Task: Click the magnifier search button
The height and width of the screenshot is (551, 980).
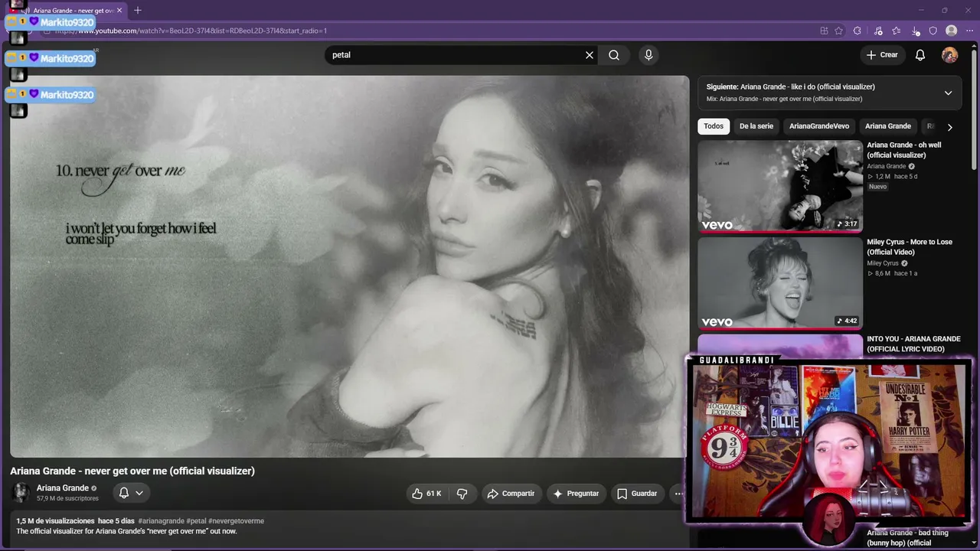Action: [x=614, y=55]
